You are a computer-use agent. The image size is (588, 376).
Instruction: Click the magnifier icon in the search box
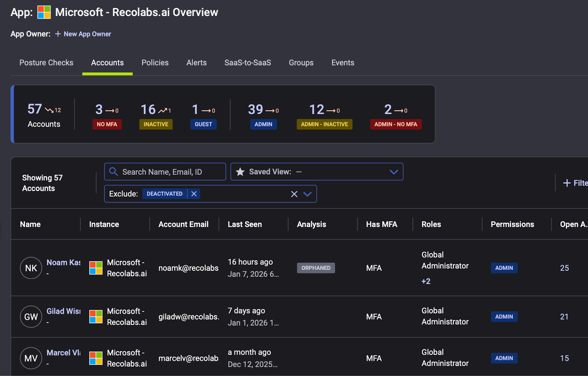[114, 171]
